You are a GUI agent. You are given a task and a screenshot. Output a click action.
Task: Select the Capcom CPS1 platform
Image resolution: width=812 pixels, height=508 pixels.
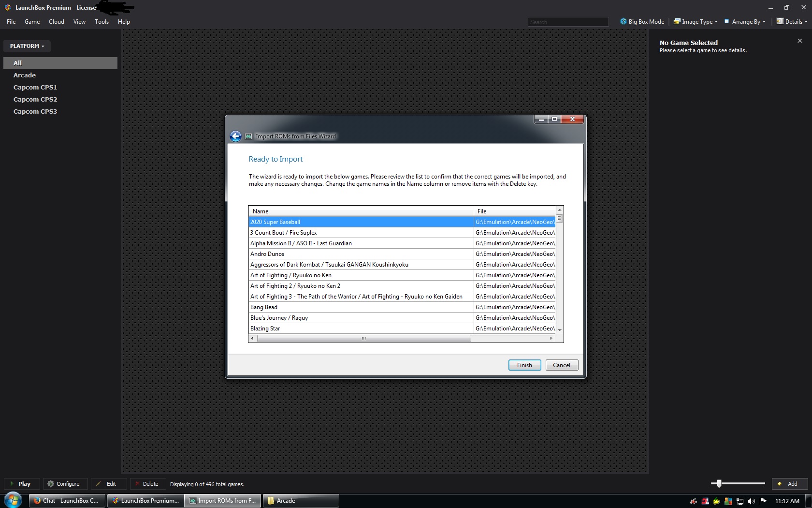(60, 87)
